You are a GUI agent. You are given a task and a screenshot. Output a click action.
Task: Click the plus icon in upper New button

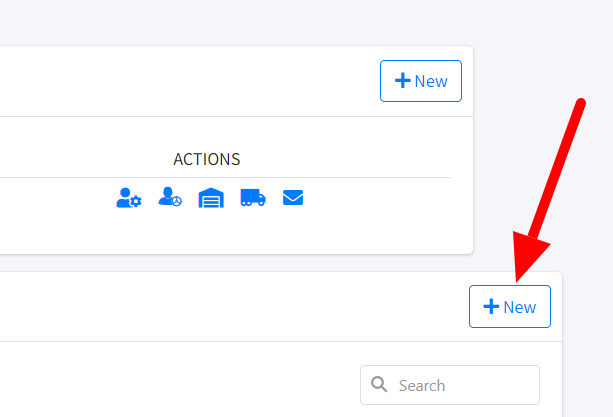(403, 81)
